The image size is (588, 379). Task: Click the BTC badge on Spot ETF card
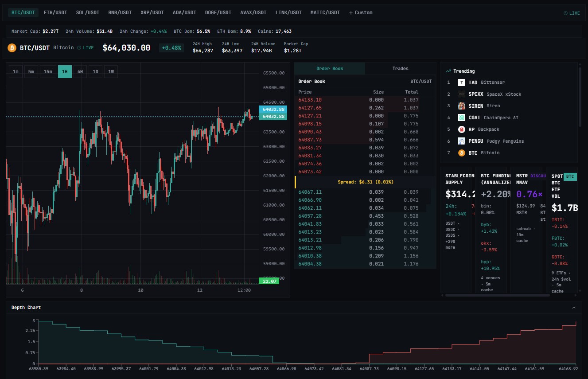570,176
